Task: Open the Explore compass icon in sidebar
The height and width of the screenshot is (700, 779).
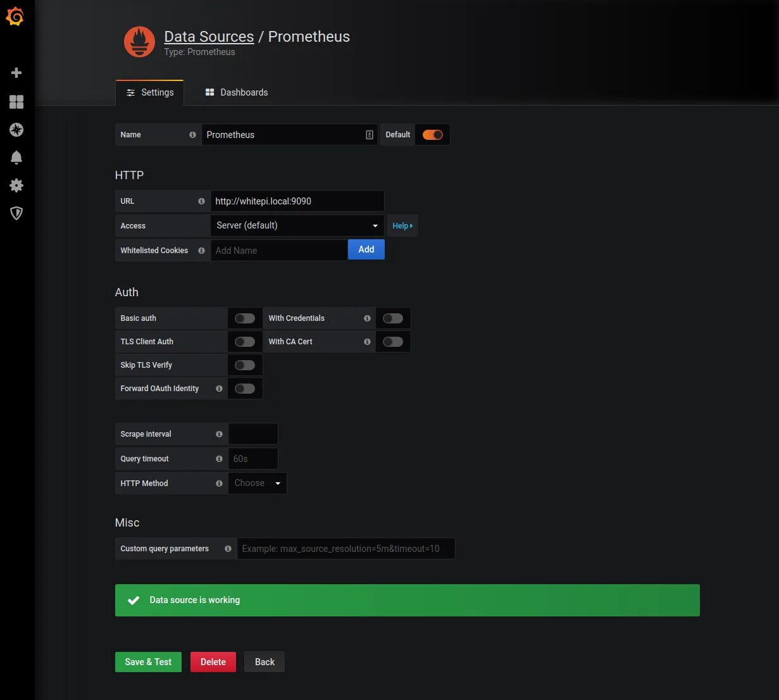Action: tap(16, 130)
